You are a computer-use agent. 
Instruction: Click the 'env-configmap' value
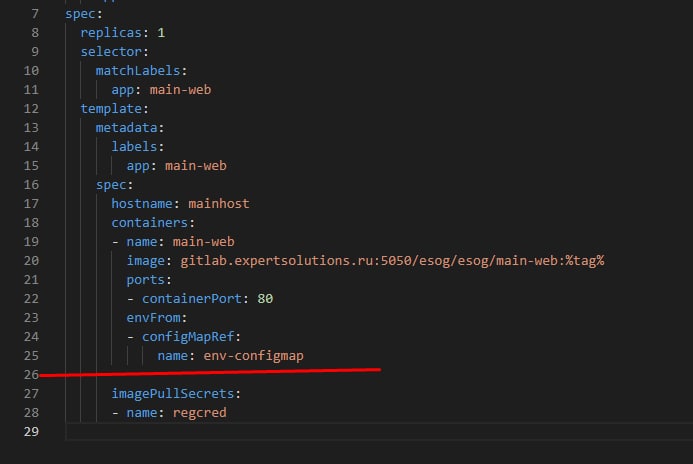[254, 356]
